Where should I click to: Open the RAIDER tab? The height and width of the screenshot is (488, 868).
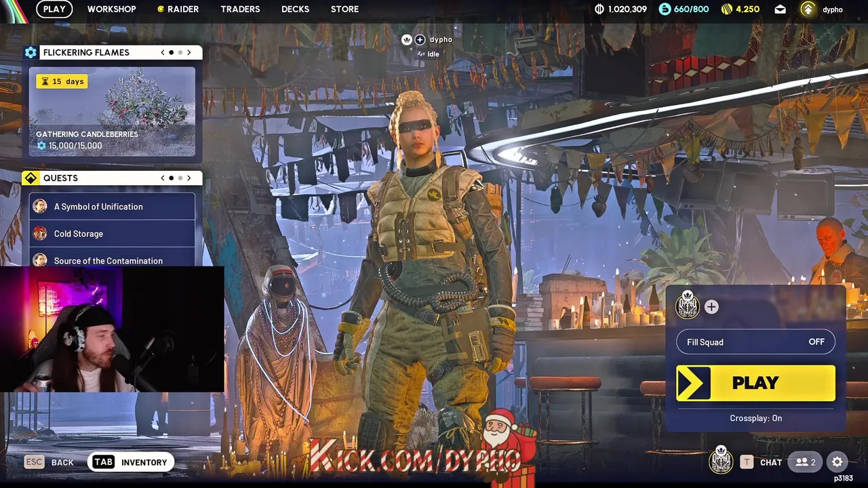pos(178,9)
